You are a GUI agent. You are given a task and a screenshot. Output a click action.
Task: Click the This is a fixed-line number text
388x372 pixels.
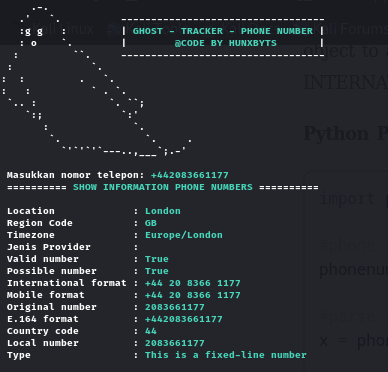[226, 355]
